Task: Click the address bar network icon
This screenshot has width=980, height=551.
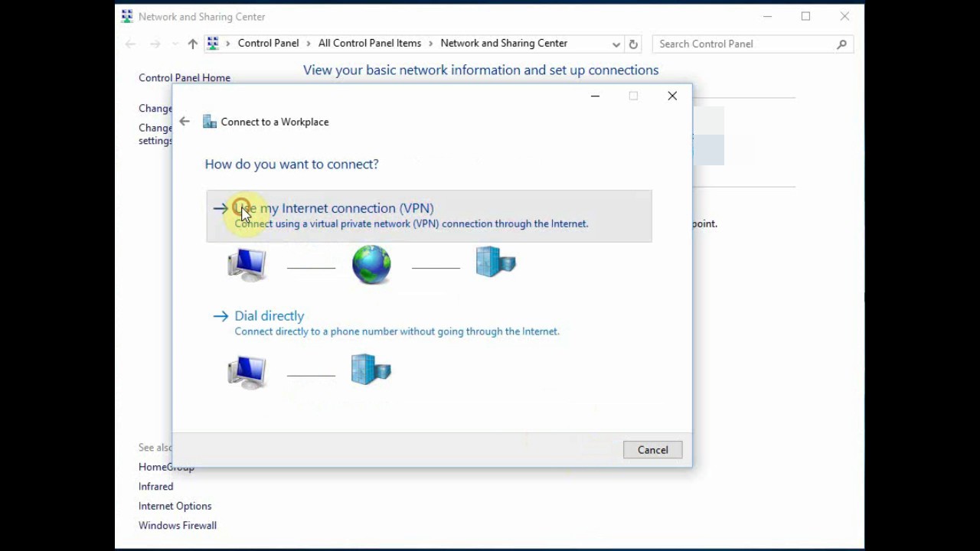Action: tap(213, 44)
